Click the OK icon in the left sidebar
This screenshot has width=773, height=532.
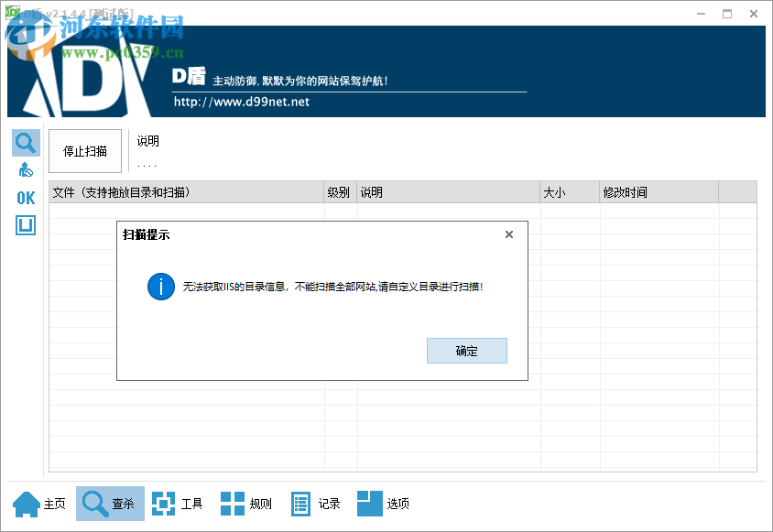[25, 197]
